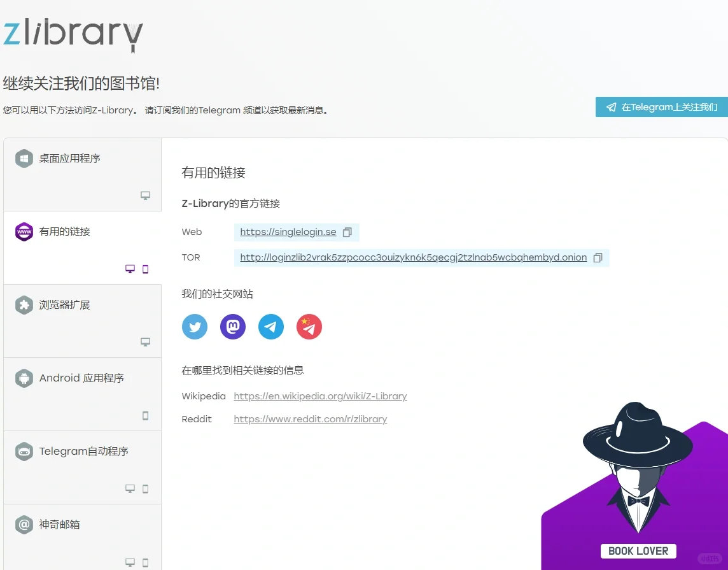Screen dimensions: 728x570
Task: Click monitor icon in Telegram自动程序
Action: click(130, 488)
